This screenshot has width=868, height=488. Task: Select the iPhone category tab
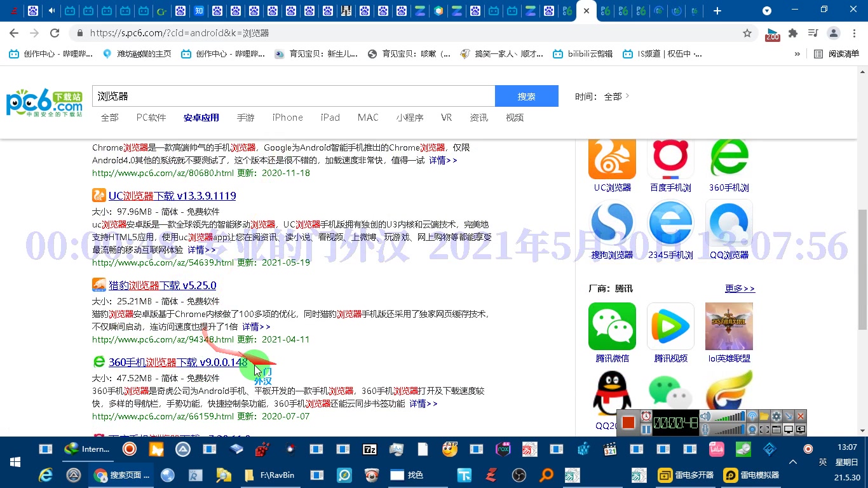coord(288,118)
